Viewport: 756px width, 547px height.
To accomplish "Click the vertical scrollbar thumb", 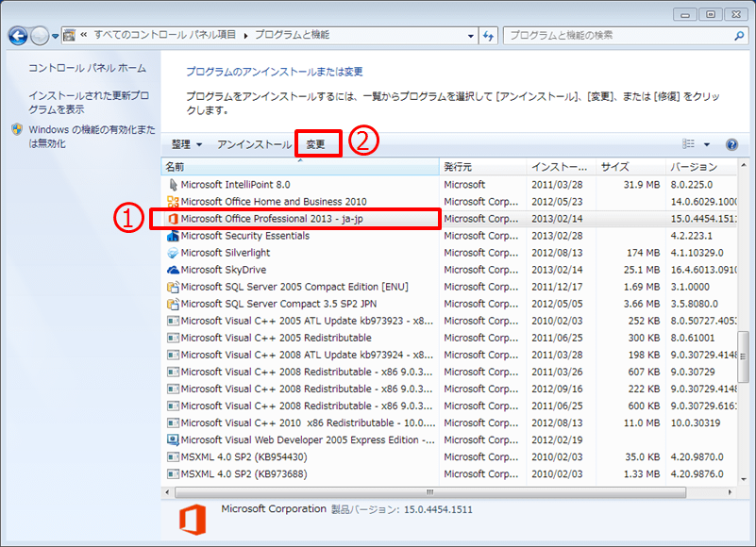I will [x=743, y=356].
